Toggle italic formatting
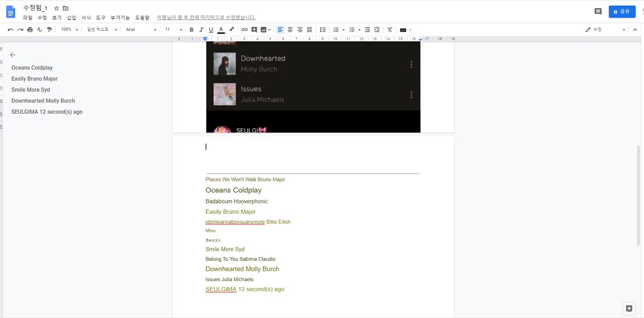Image resolution: width=644 pixels, height=318 pixels. pos(201,30)
